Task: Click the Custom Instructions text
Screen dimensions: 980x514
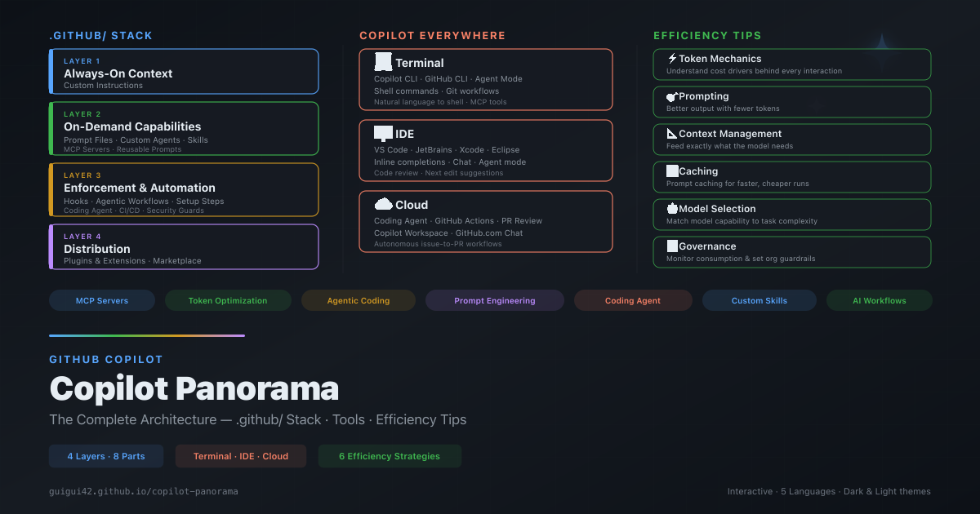Action: pos(103,86)
